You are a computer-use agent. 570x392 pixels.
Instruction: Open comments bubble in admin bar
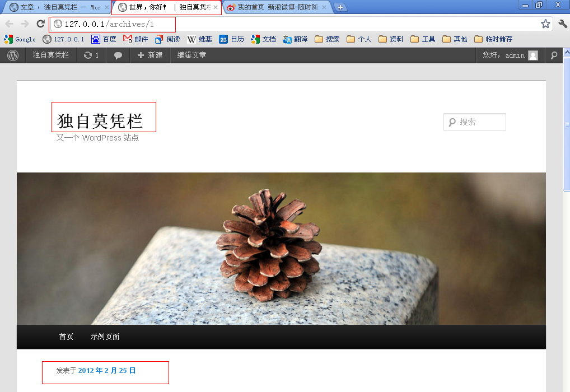tap(118, 55)
